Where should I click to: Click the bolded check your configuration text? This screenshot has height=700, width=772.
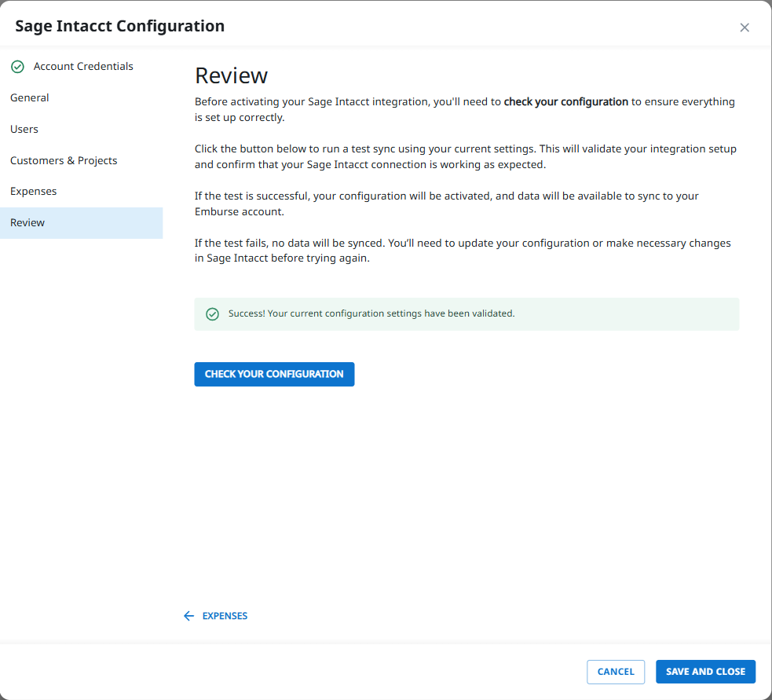(565, 101)
